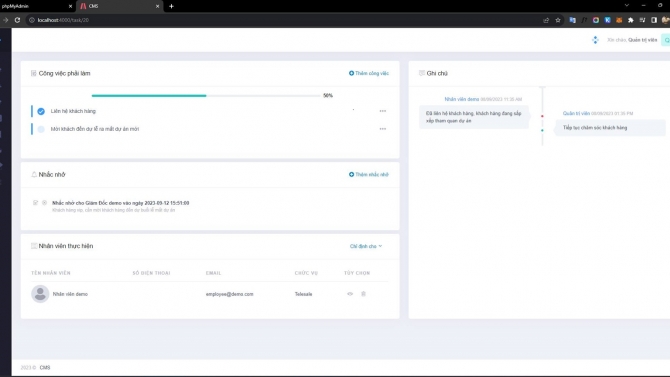Image resolution: width=670 pixels, height=377 pixels.
Task: Open the 'Quản trị viên' user menu
Action: tap(643, 40)
